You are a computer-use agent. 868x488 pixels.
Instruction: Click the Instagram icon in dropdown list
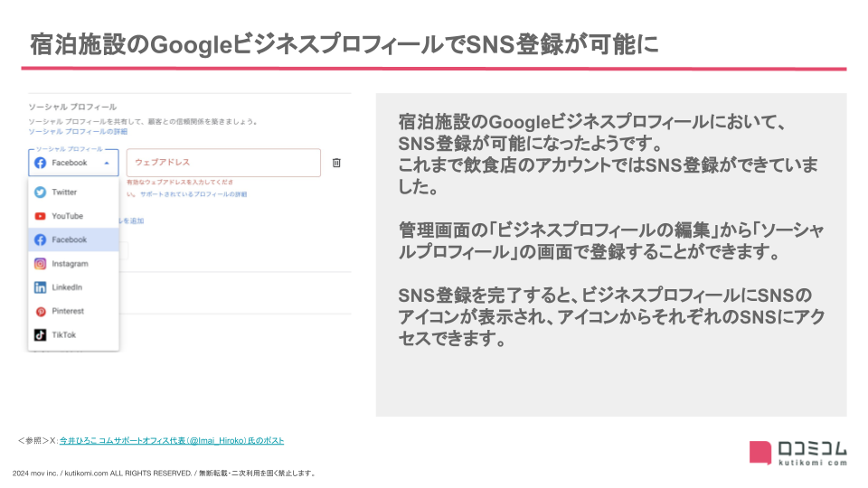(x=40, y=264)
